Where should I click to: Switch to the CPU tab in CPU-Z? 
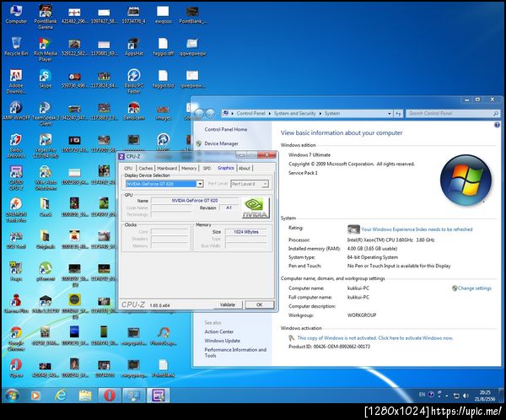(x=128, y=168)
